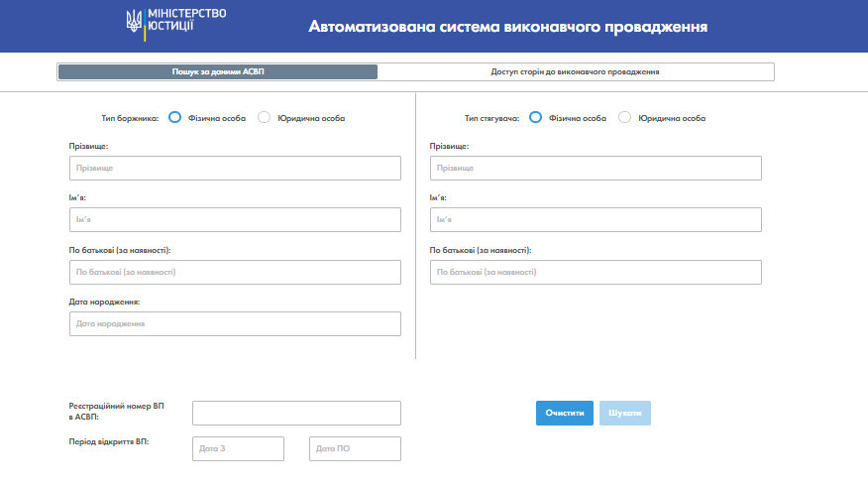Focus the debtor Прізвище field
Screen dimensions: 868x488
[235, 168]
